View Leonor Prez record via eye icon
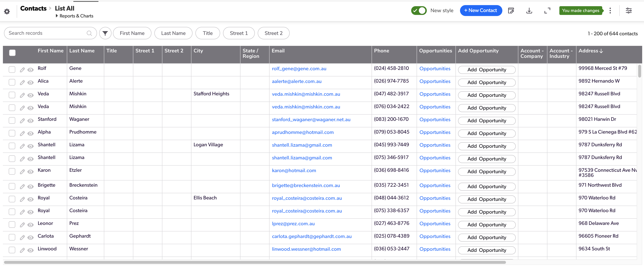The height and width of the screenshot is (266, 644). coord(31,225)
